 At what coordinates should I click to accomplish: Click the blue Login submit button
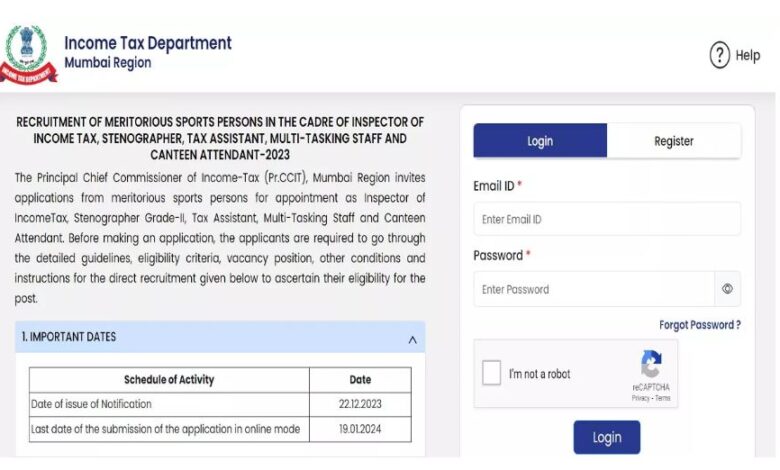(607, 437)
